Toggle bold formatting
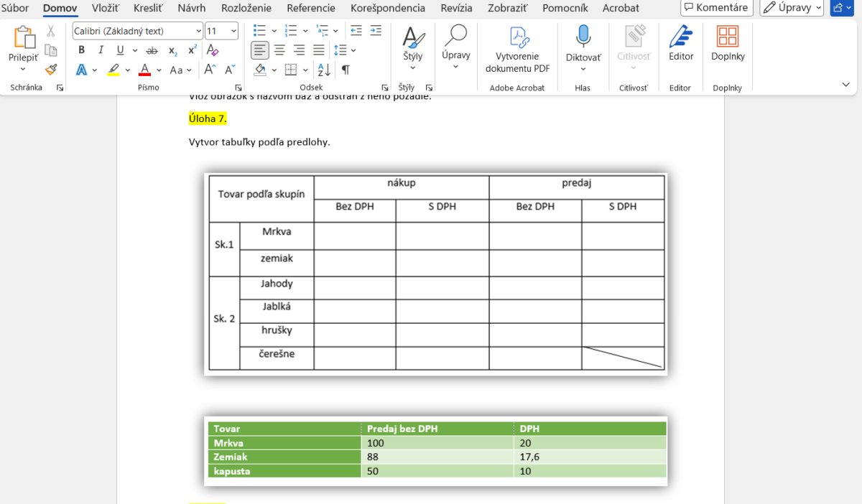Screen dimensions: 862x504 pyautogui.click(x=81, y=50)
